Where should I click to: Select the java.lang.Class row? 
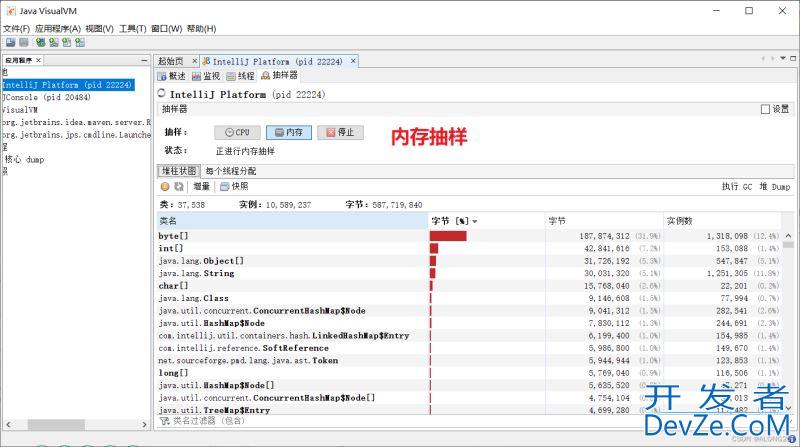click(468, 299)
